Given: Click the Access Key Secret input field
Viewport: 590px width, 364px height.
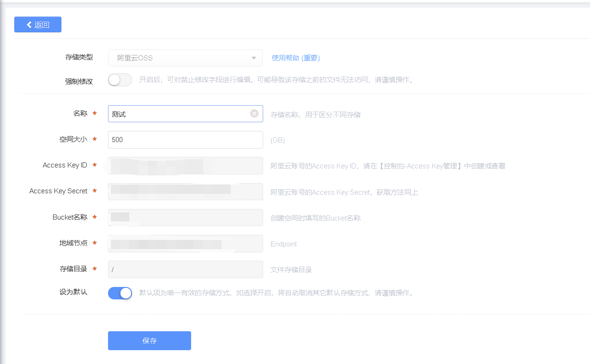Looking at the screenshot, I should click(x=185, y=191).
